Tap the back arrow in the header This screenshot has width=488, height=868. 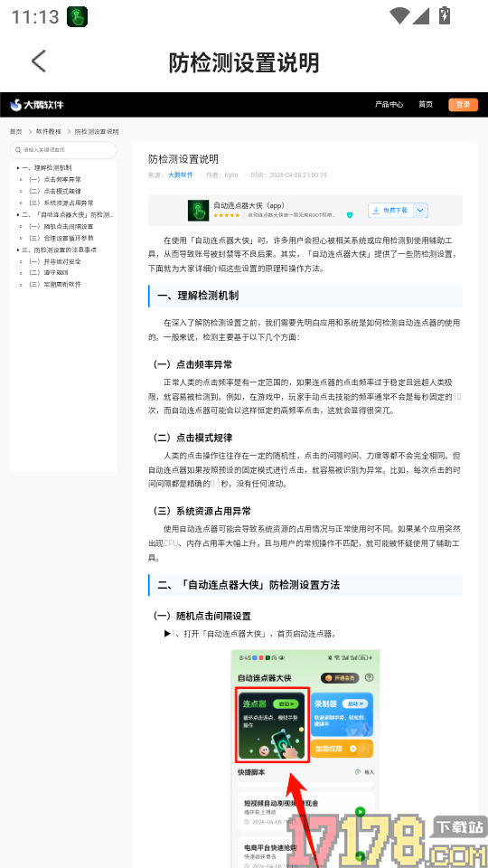pos(39,61)
